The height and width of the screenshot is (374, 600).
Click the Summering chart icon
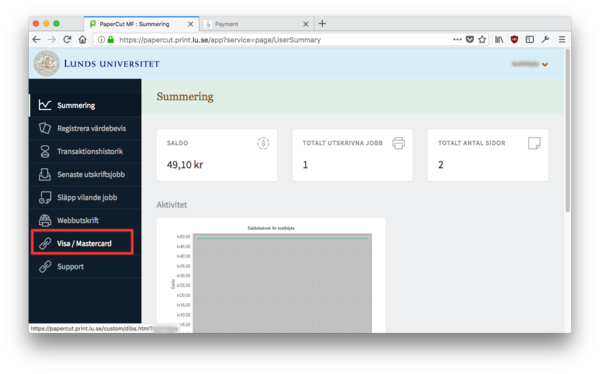pyautogui.click(x=45, y=105)
